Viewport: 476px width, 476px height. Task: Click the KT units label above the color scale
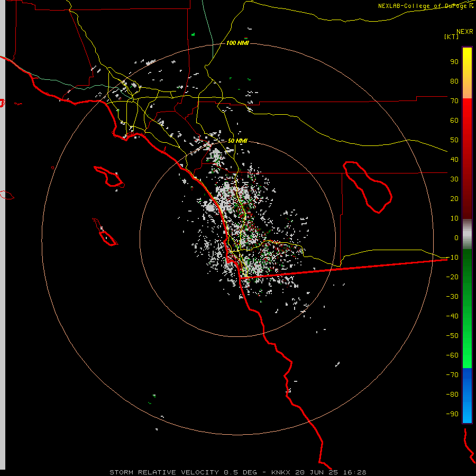point(452,36)
